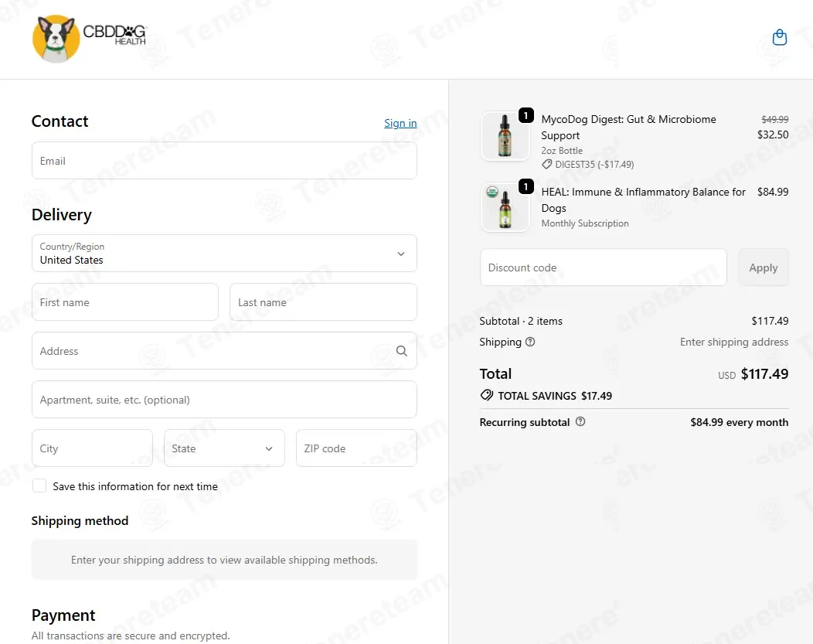
Task: Click the shipping methods notice message
Action: tap(224, 560)
